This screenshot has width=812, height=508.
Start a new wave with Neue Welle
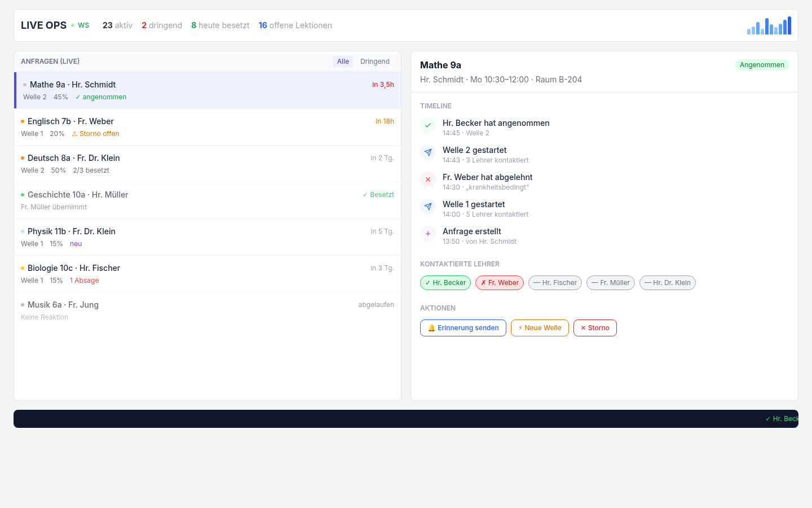tap(540, 328)
